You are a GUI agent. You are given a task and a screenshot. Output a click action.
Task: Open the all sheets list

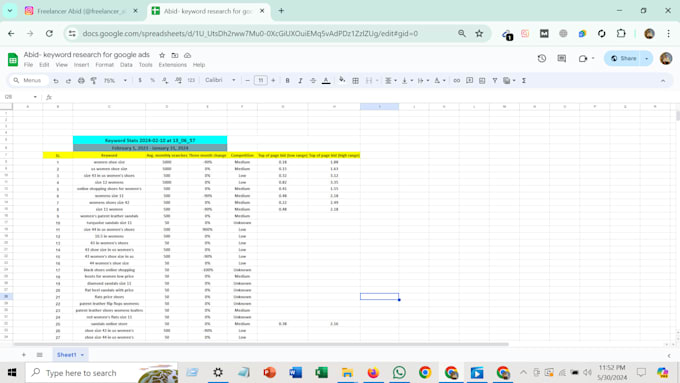click(39, 355)
